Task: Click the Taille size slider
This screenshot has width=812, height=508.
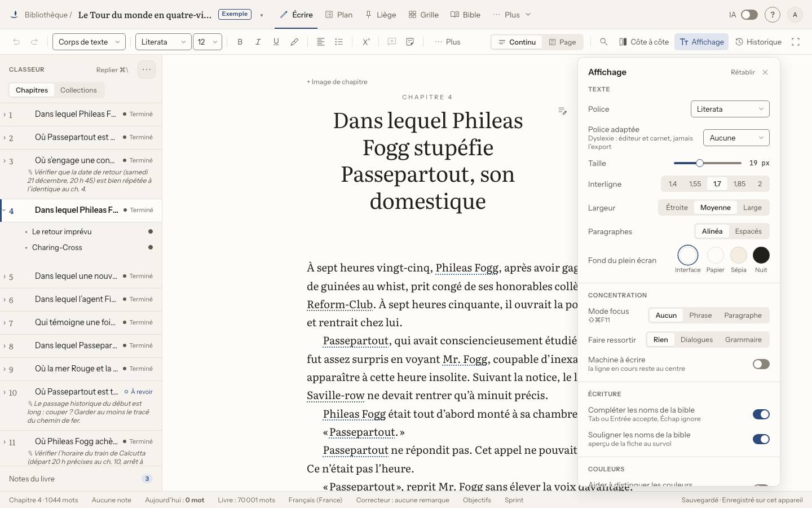Action: (707, 163)
